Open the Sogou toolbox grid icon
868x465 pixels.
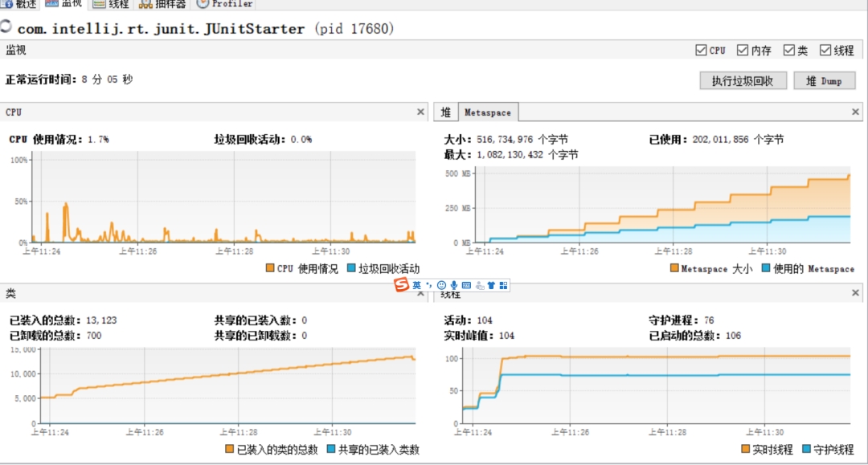(x=503, y=285)
